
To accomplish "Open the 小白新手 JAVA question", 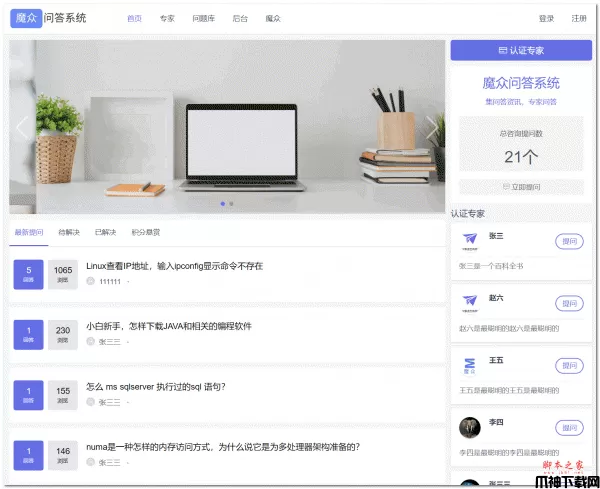I will (x=169, y=326).
